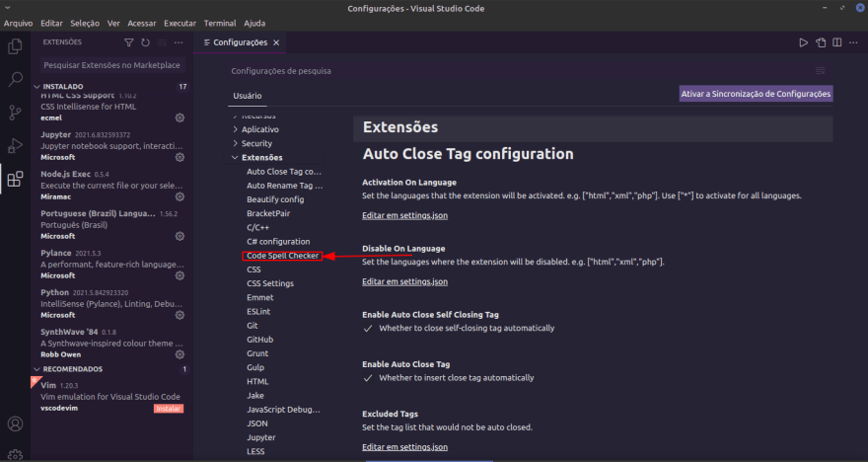
Task: Select GitHub settings entry
Action: pyautogui.click(x=260, y=340)
